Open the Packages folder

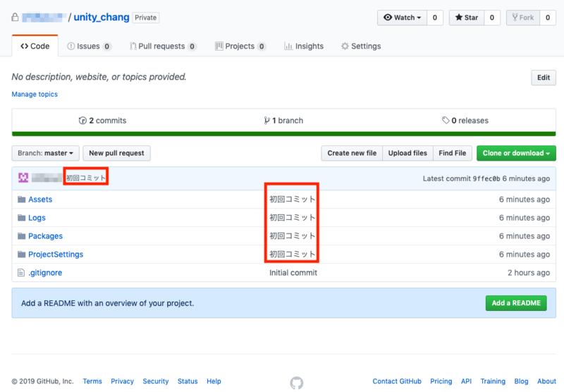tap(45, 236)
